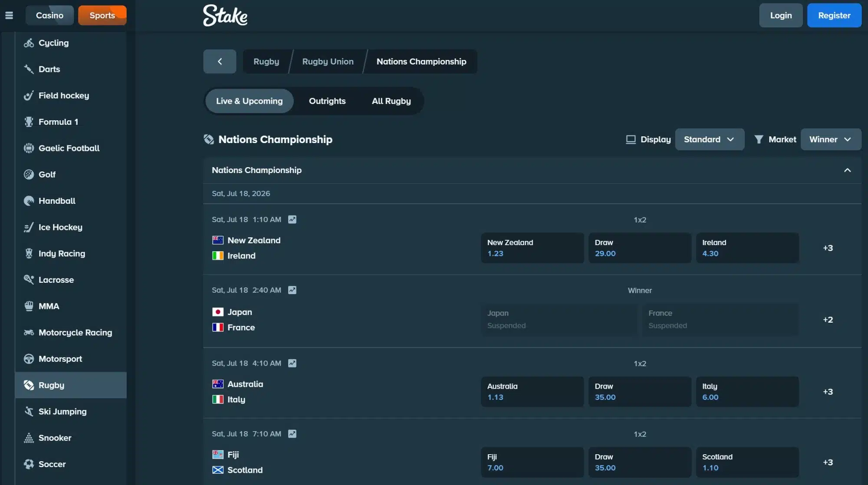Click the MMA glove icon
This screenshot has width=868, height=485.
tap(29, 306)
